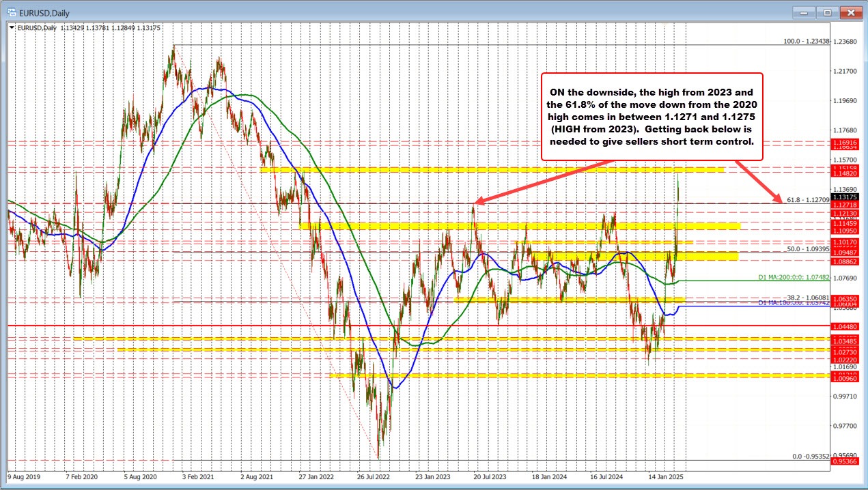The height and width of the screenshot is (490, 868).
Task: Click the red annotation text box
Action: [x=652, y=117]
